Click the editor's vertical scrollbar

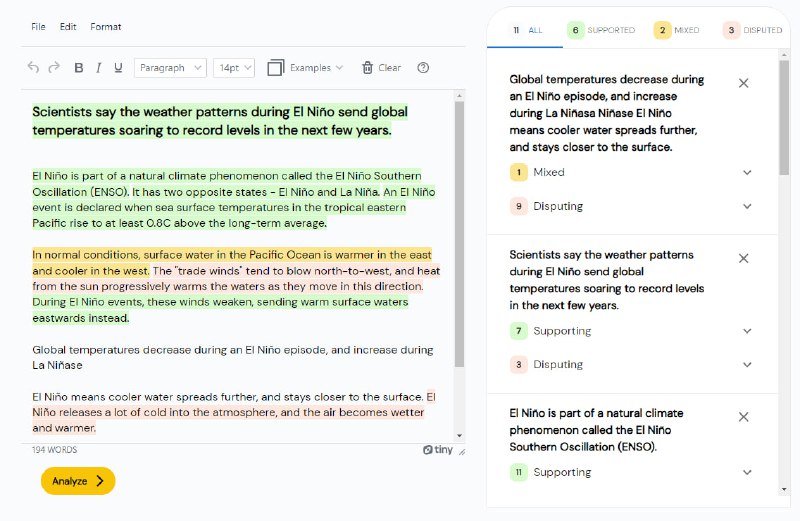pyautogui.click(x=459, y=232)
